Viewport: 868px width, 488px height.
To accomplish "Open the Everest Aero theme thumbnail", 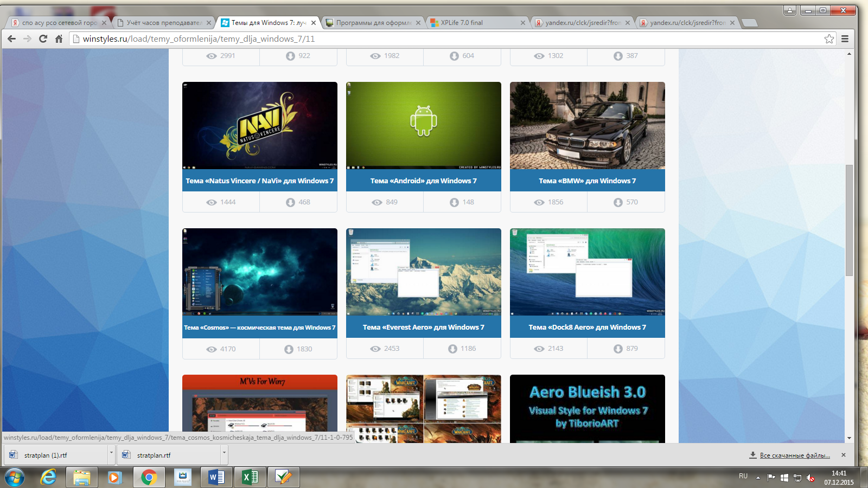I will 424,272.
